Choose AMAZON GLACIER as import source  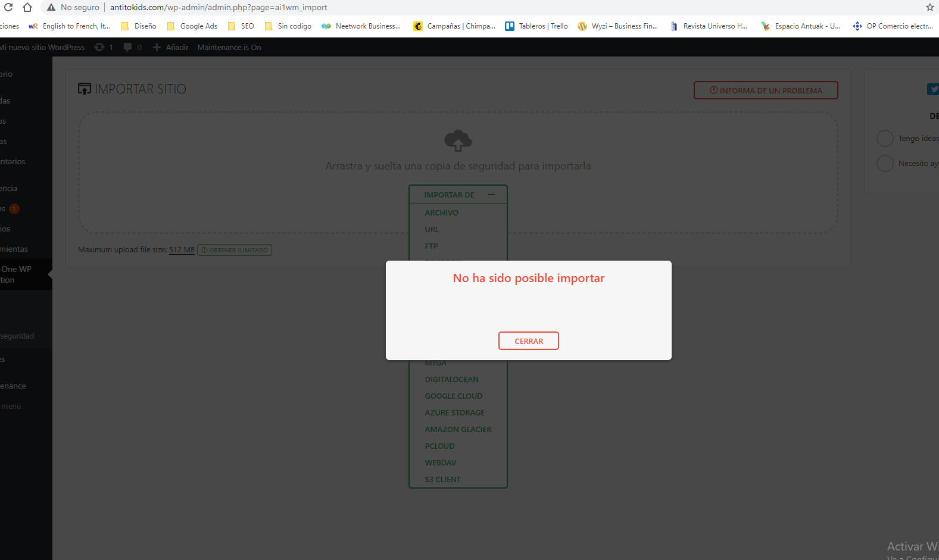pos(458,429)
